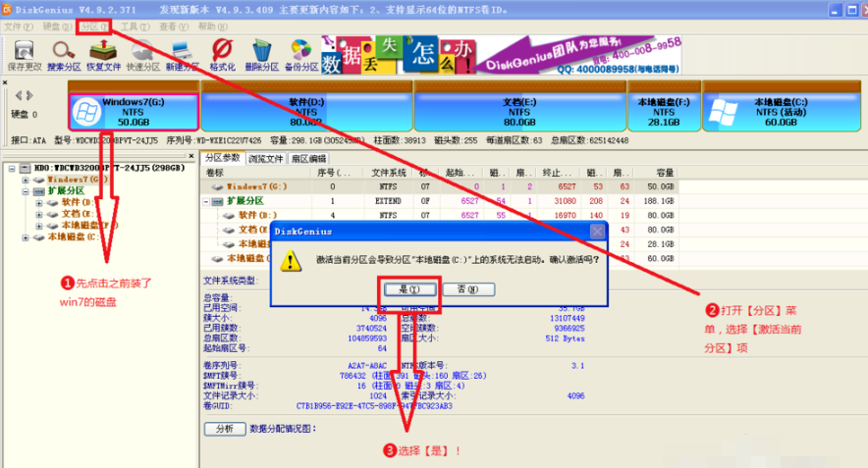Click the 分析 (Analyze) button
The width and height of the screenshot is (868, 468).
click(224, 429)
